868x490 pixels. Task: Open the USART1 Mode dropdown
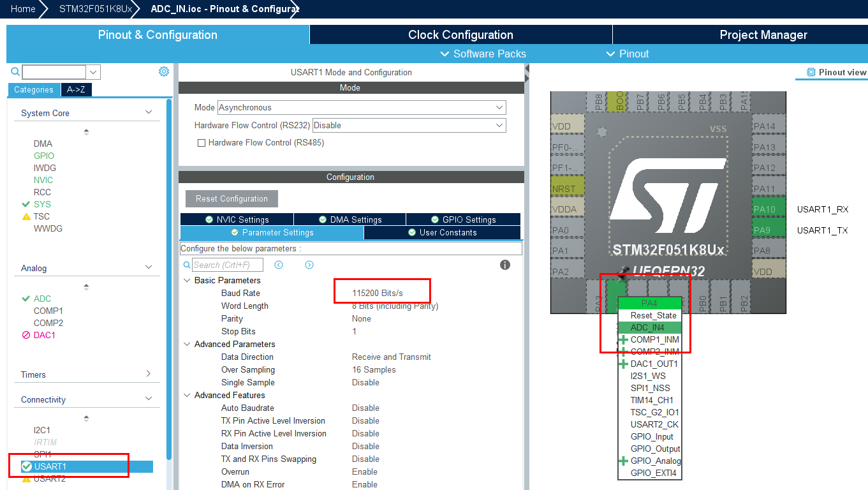(x=362, y=108)
